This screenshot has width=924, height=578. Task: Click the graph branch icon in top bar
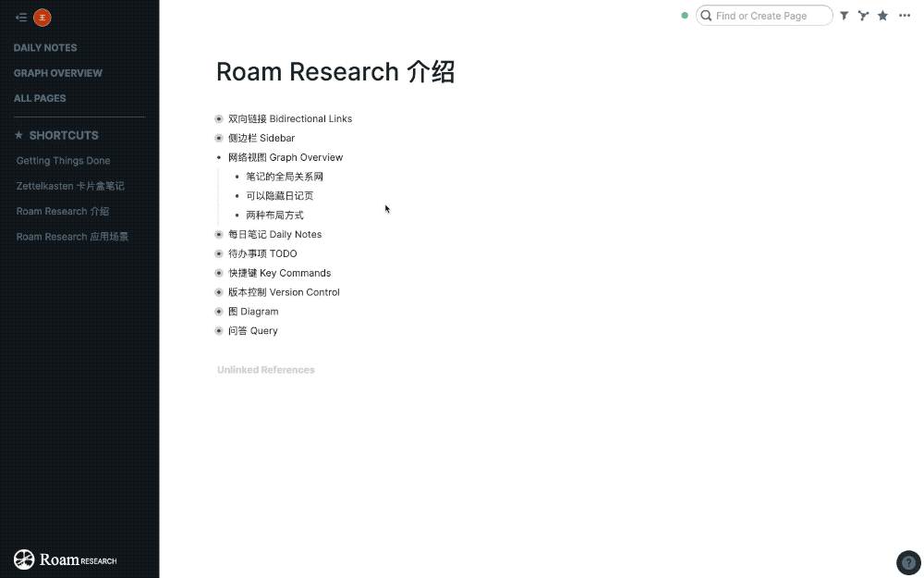(863, 16)
